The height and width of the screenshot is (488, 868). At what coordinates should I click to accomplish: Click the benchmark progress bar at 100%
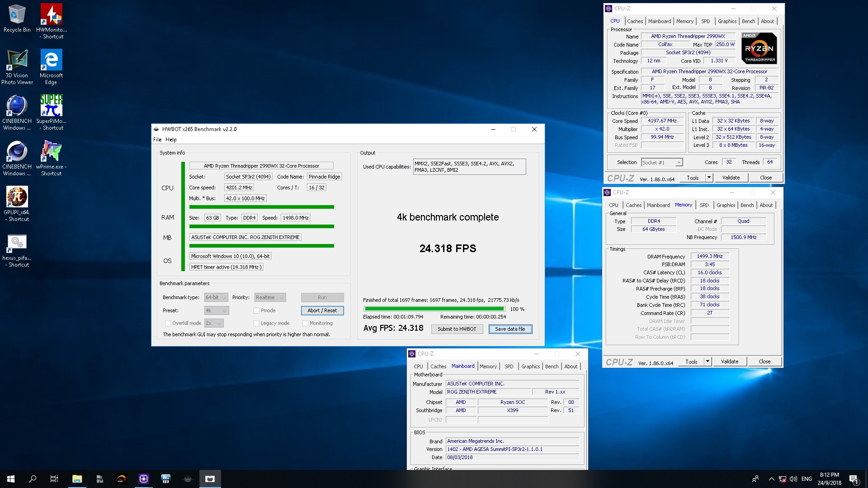[x=434, y=309]
